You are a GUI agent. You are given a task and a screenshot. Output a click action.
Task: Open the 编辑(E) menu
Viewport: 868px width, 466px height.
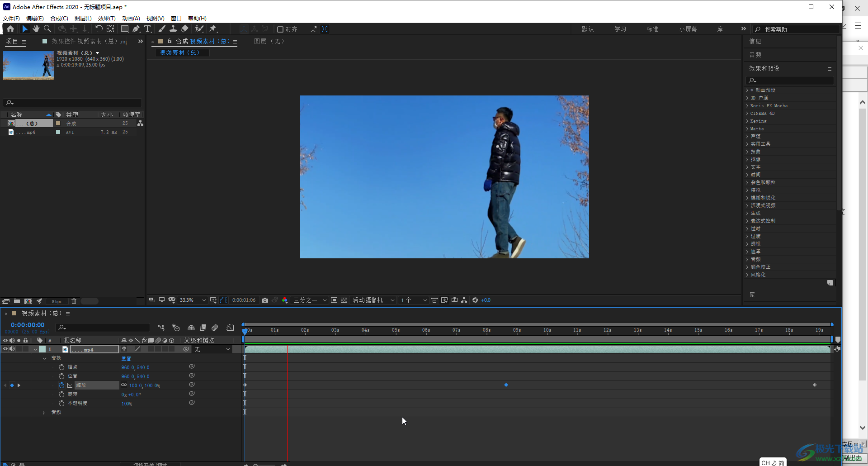pos(35,19)
